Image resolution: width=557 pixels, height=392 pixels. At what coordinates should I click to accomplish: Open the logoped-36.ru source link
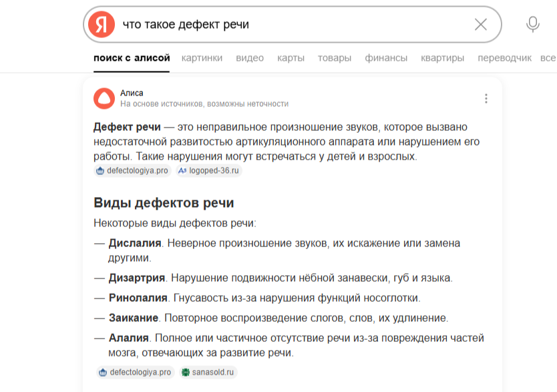209,171
